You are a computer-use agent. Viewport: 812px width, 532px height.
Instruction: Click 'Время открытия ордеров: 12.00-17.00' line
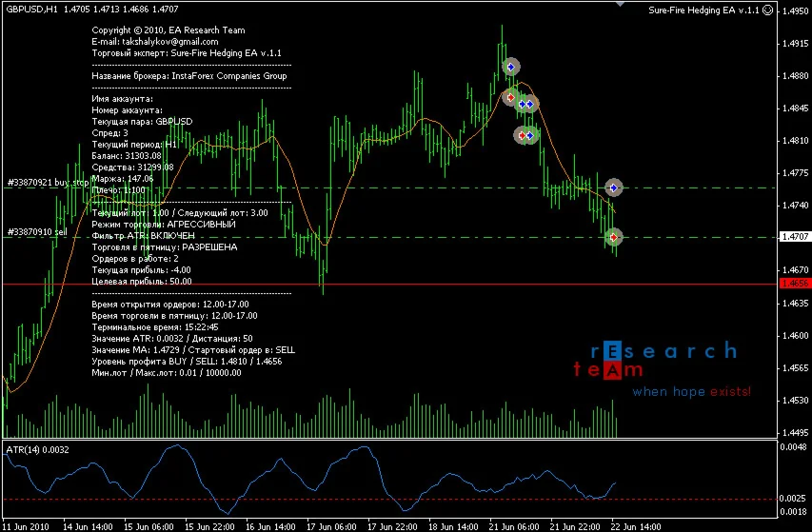(x=170, y=305)
